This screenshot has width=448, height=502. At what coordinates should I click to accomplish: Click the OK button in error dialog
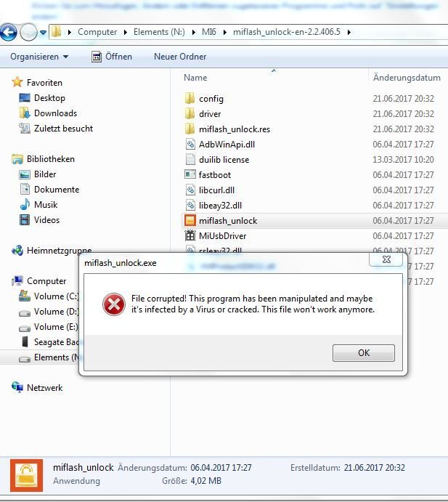(x=364, y=353)
